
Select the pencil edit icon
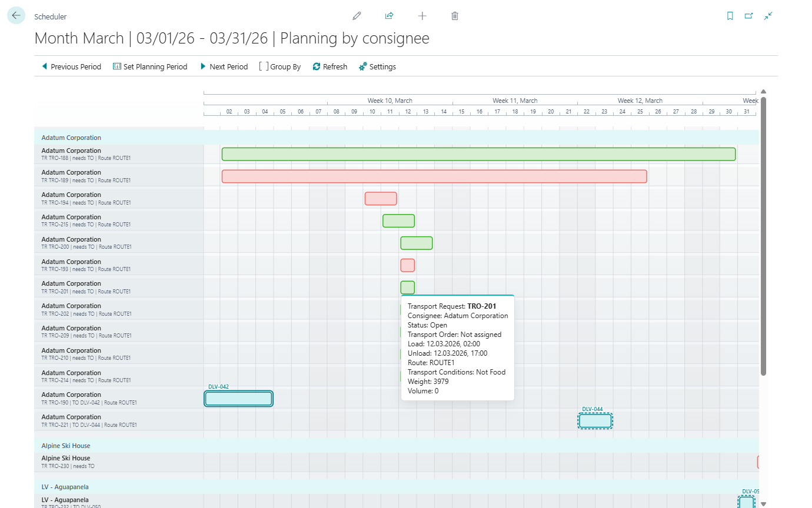click(x=357, y=16)
